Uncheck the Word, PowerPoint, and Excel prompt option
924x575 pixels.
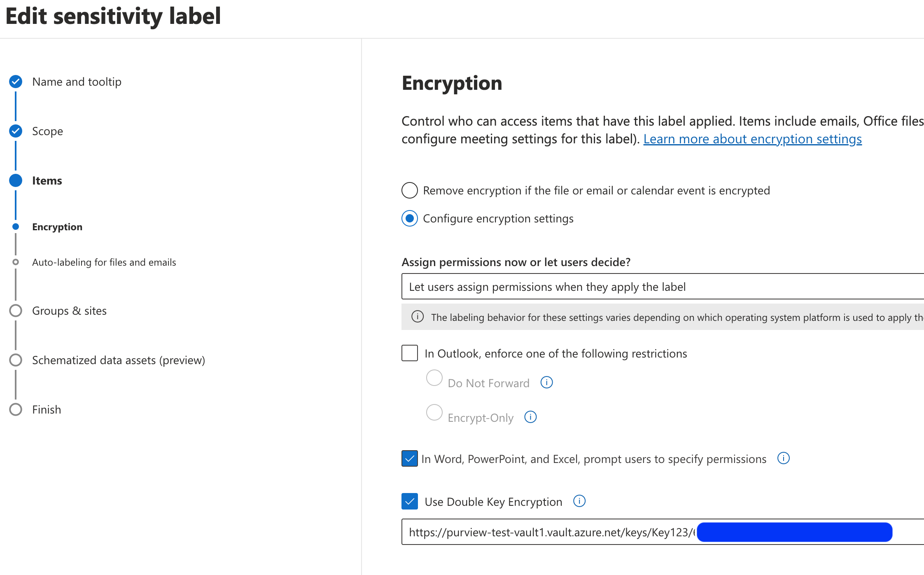coord(409,458)
